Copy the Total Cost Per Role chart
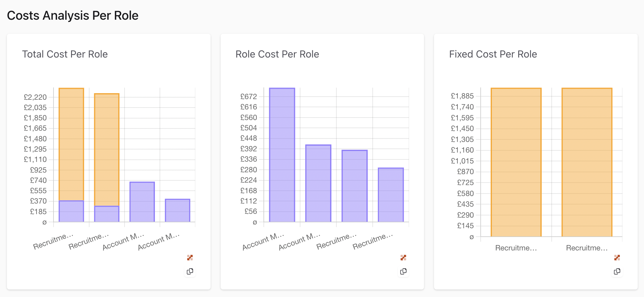Screen dimensions: 644x297 (x=190, y=271)
